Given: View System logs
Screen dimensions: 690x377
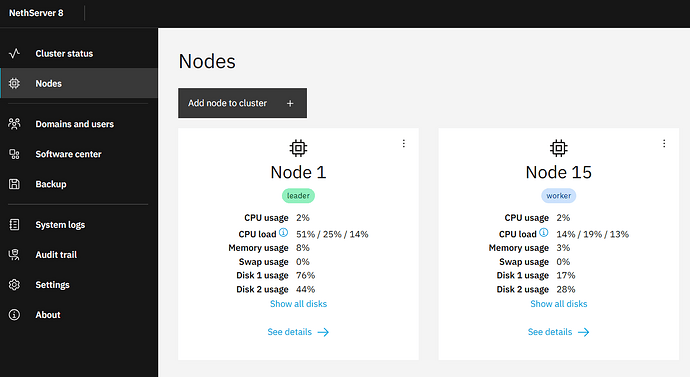Looking at the screenshot, I should (79, 224).
